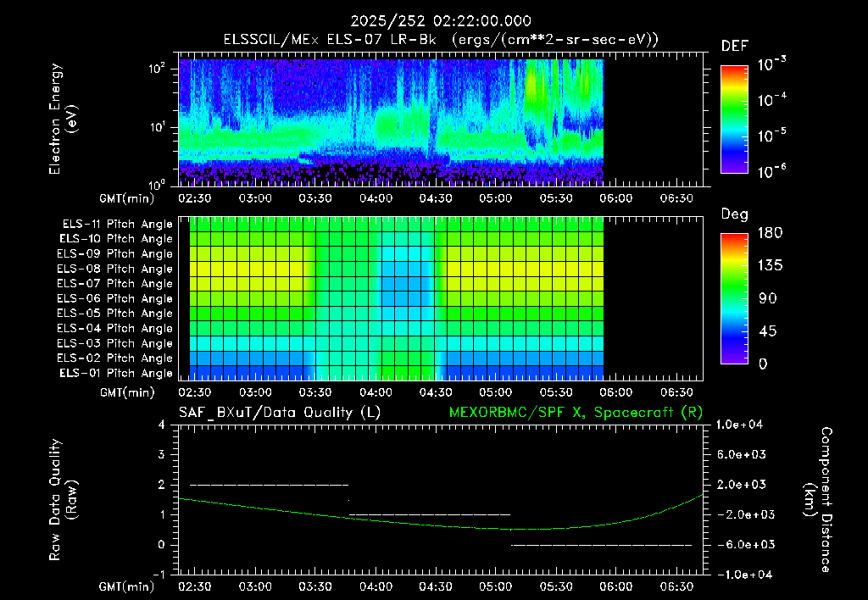
Task: Select the 10^-3 DEF scale label
Action: (x=771, y=64)
